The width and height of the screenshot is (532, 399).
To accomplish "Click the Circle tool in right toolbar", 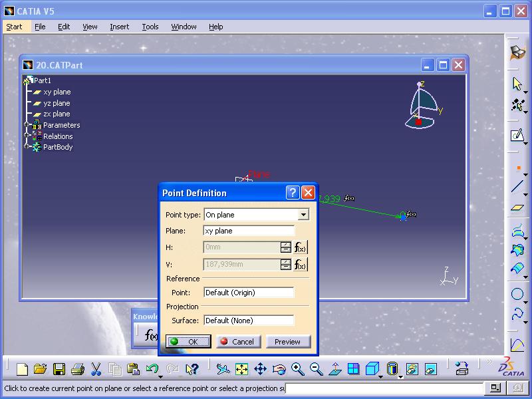I will tap(517, 294).
